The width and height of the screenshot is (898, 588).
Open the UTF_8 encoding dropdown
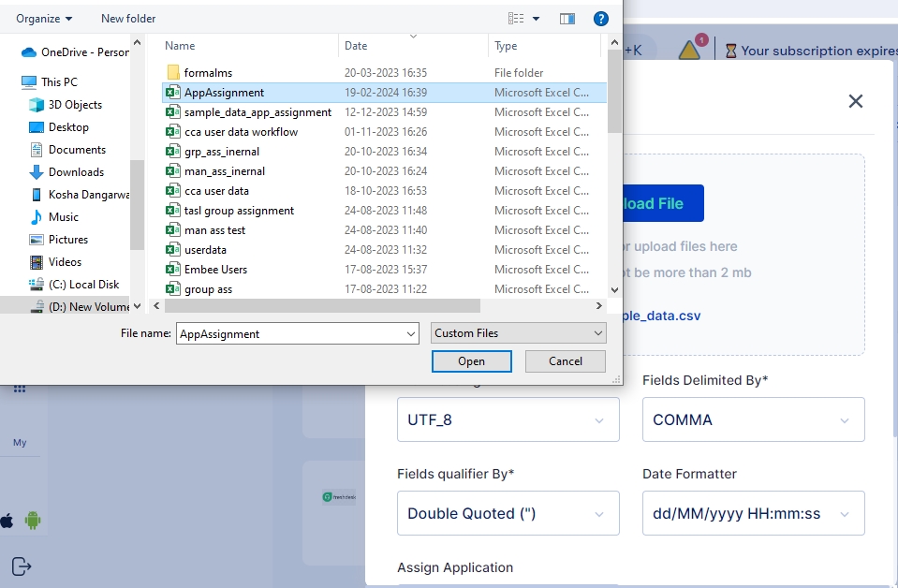508,419
